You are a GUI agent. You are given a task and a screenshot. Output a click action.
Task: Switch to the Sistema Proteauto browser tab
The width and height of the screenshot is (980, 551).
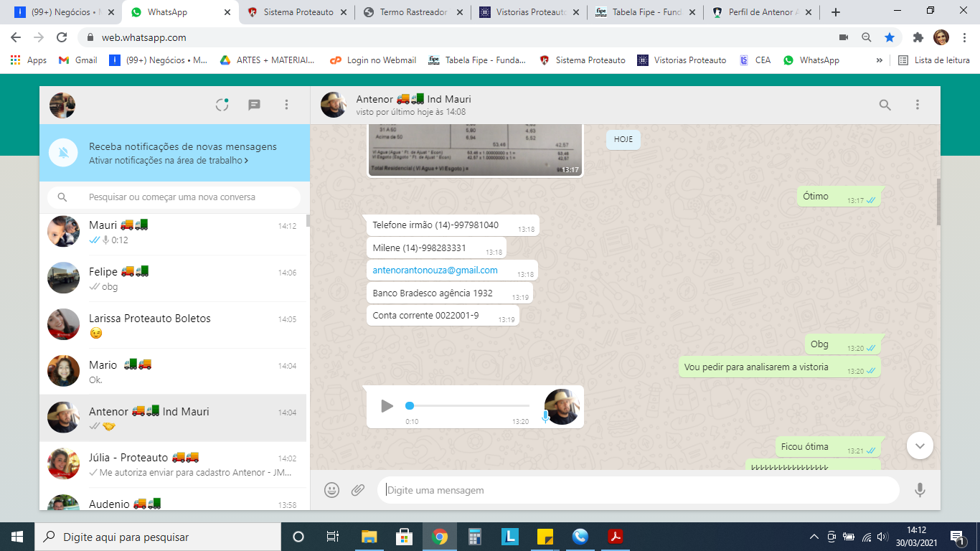coord(297,12)
